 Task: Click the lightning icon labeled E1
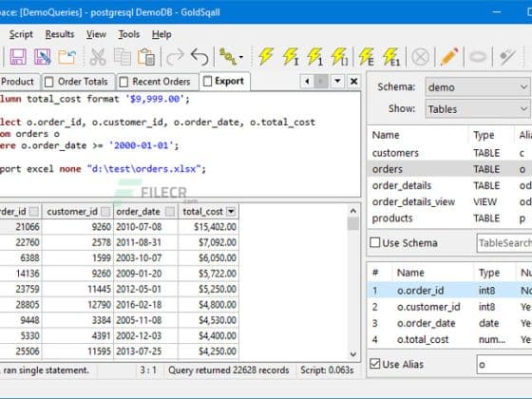391,57
